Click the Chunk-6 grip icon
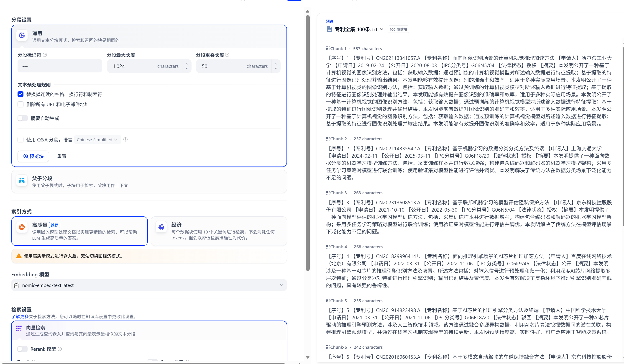This screenshot has width=624, height=364. (327, 347)
